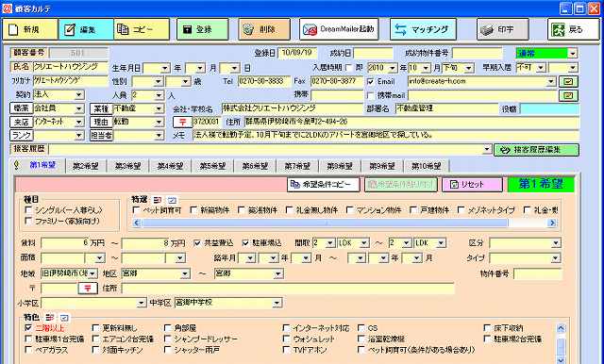The height and width of the screenshot is (364, 604).
Task: Open 接客履歴編集 reception history editor
Action: click(x=536, y=150)
